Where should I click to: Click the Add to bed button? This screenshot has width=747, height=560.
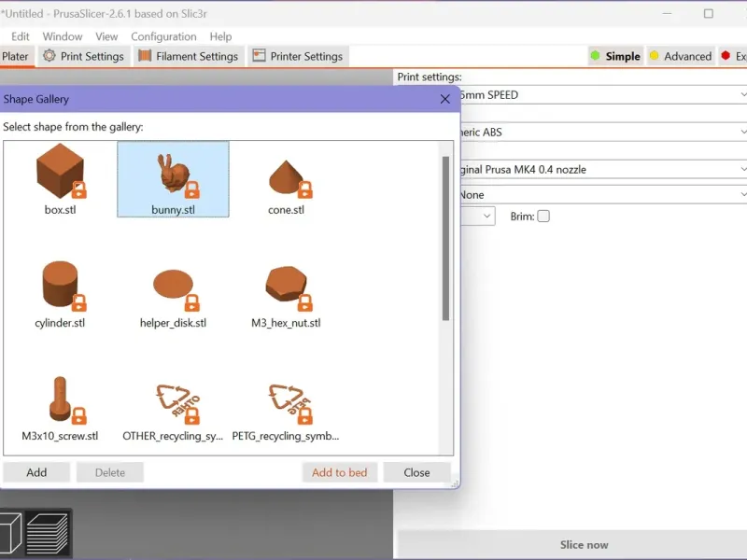[340, 472]
